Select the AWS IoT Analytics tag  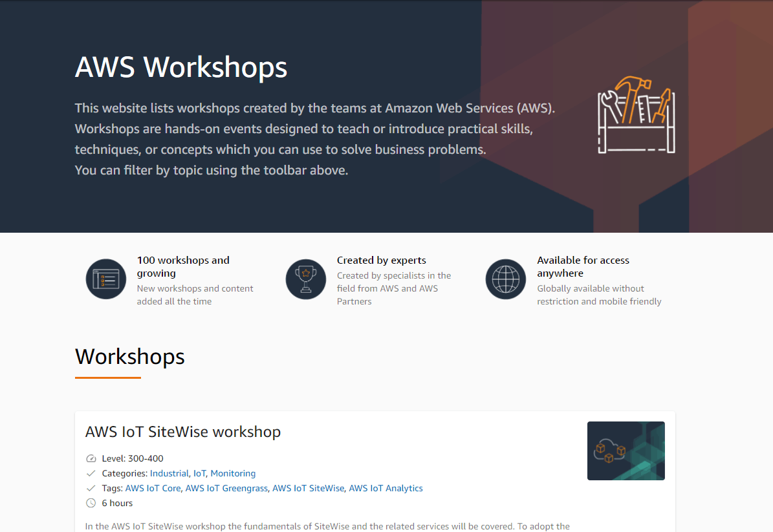pyautogui.click(x=386, y=488)
